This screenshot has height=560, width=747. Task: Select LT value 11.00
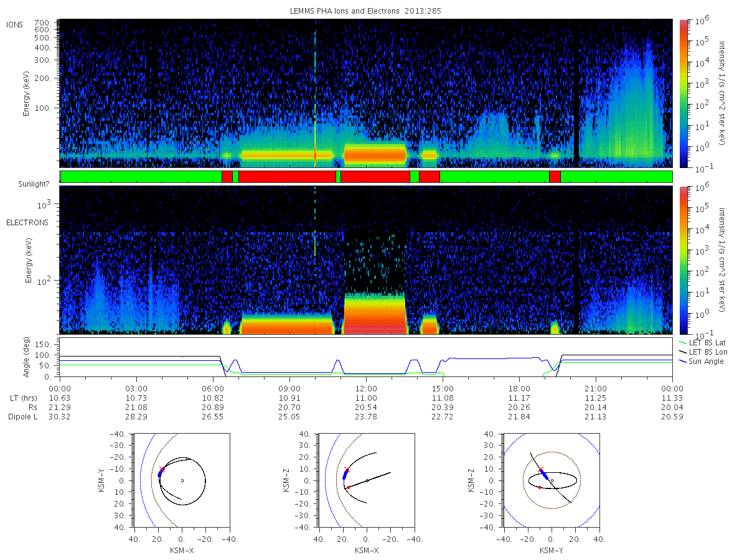[x=366, y=397]
